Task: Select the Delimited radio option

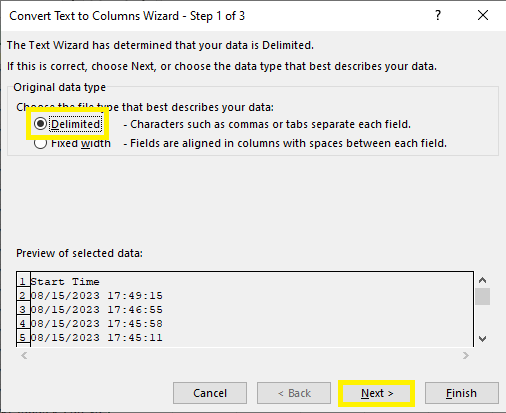Action: click(x=40, y=124)
